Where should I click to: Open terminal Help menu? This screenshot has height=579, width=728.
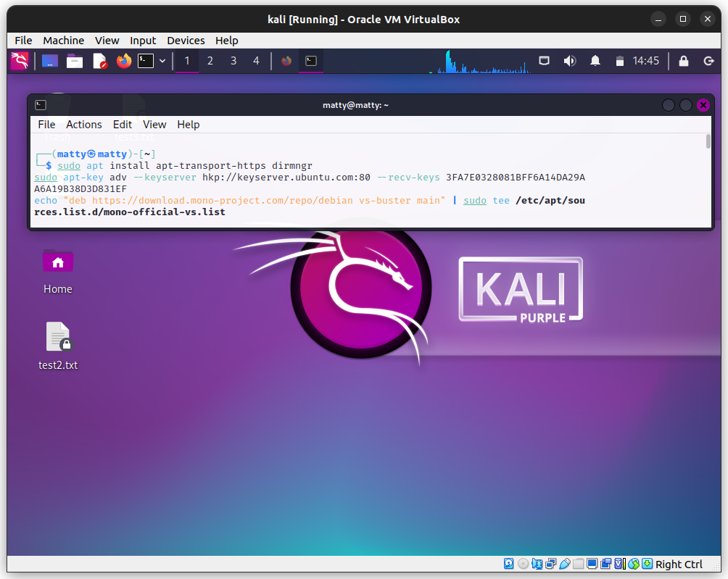tap(189, 125)
